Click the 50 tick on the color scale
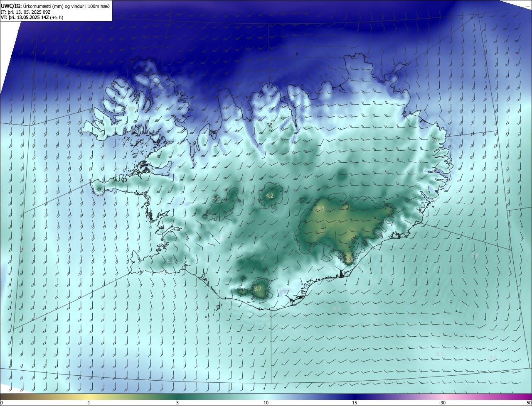Screen dimensions: 532x406 click(529, 403)
